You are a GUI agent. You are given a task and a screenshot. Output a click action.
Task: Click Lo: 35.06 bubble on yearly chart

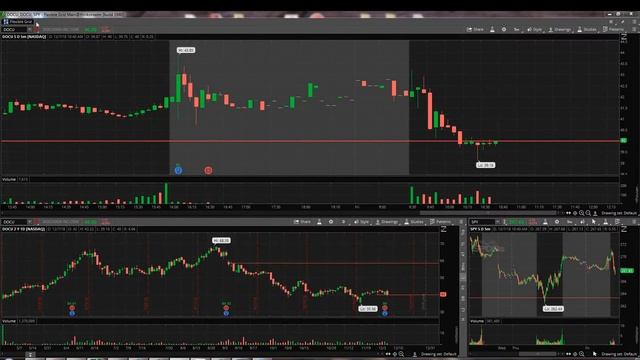point(368,309)
